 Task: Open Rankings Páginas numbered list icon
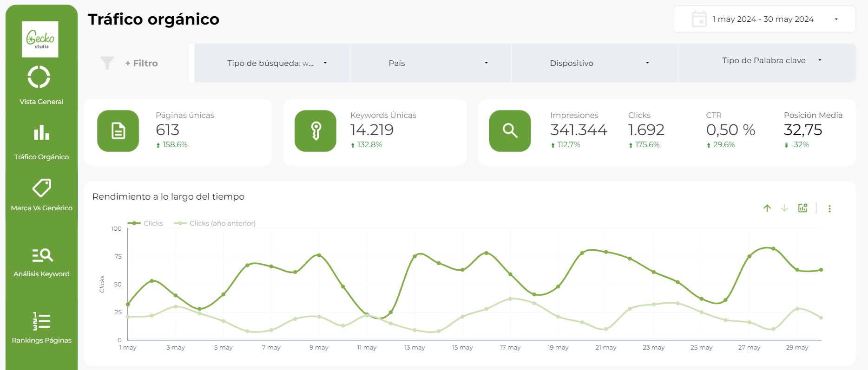point(41,321)
